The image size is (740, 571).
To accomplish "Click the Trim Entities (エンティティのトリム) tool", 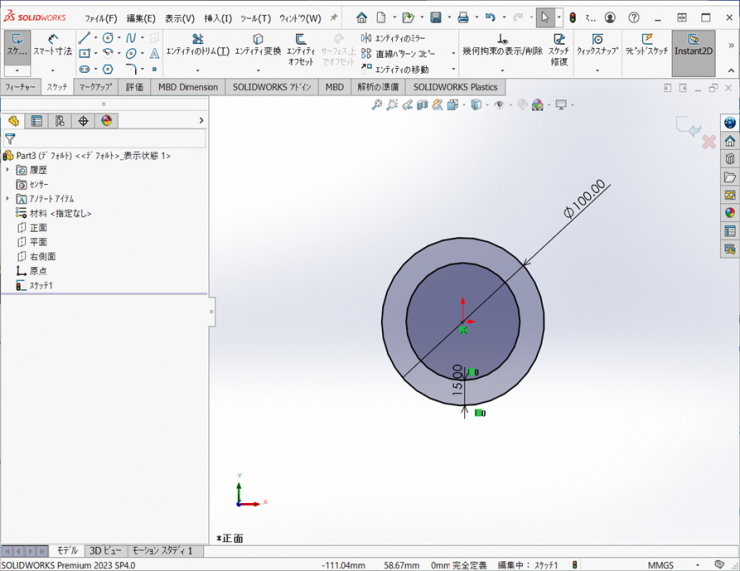I will (x=197, y=46).
